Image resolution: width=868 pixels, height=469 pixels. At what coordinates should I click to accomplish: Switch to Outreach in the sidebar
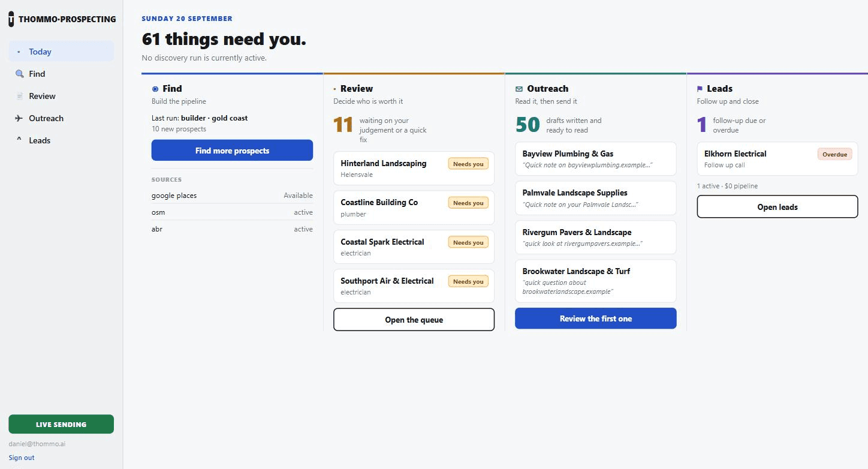pyautogui.click(x=61, y=118)
